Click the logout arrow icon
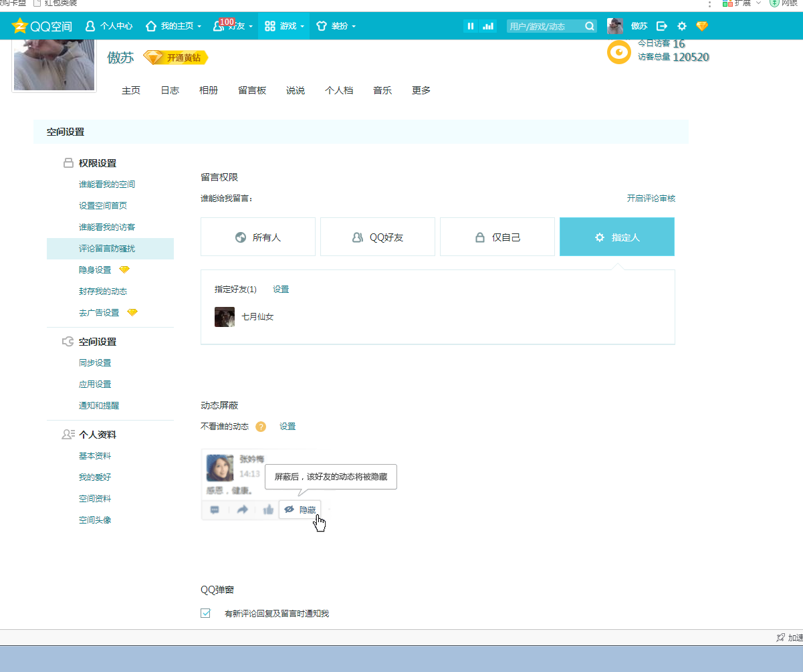 coord(662,26)
